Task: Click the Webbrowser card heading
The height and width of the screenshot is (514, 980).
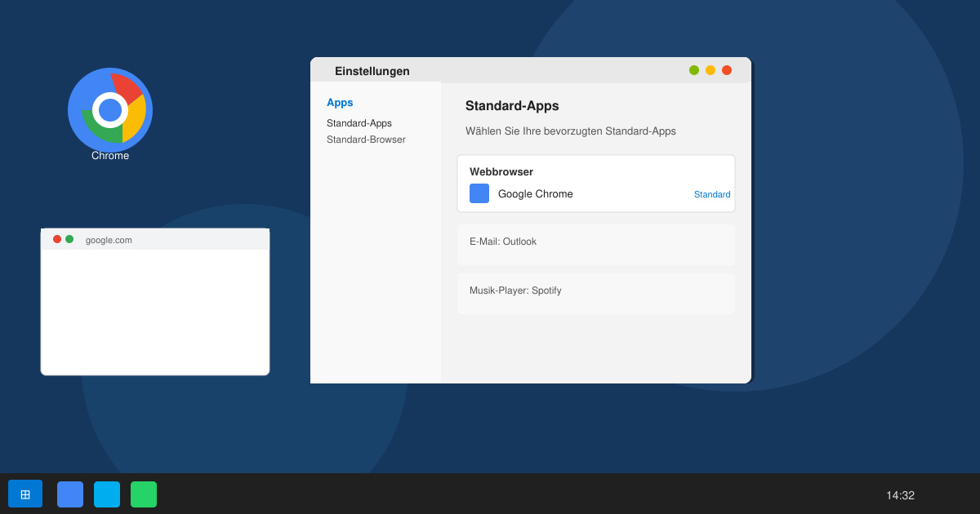Action: tap(501, 172)
